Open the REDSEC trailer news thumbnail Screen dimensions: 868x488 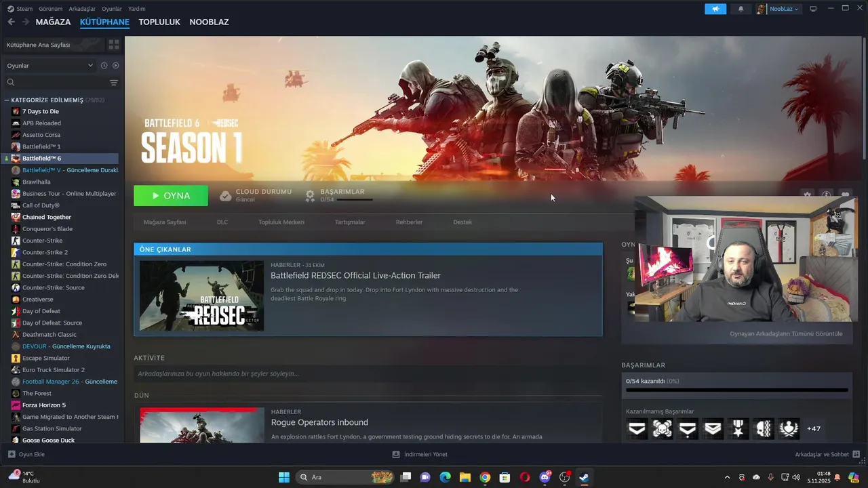pos(201,296)
